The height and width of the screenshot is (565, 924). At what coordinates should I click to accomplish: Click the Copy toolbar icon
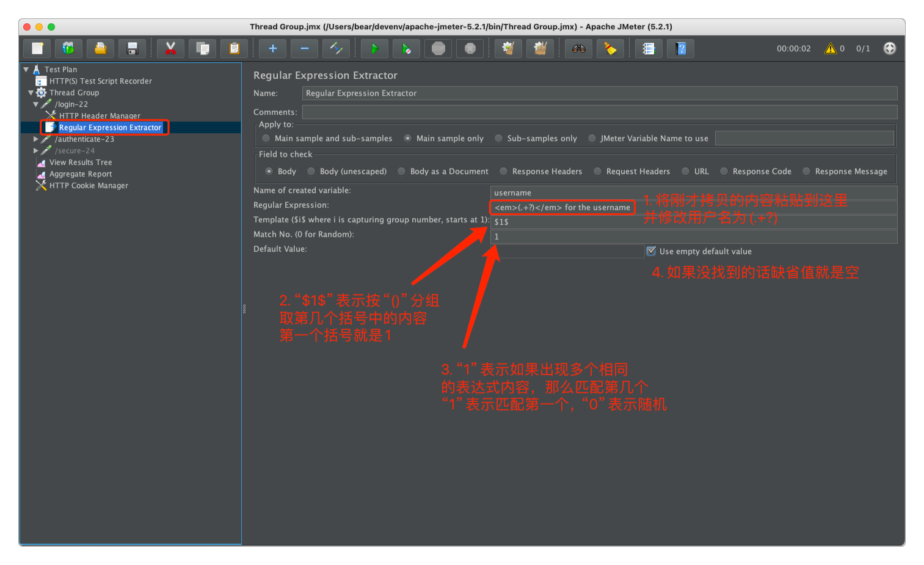coord(202,48)
